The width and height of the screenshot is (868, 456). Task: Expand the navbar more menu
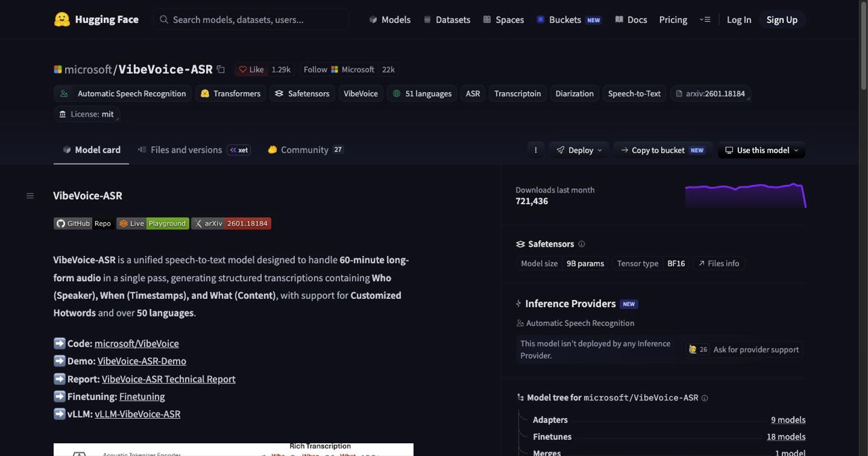[x=705, y=20]
